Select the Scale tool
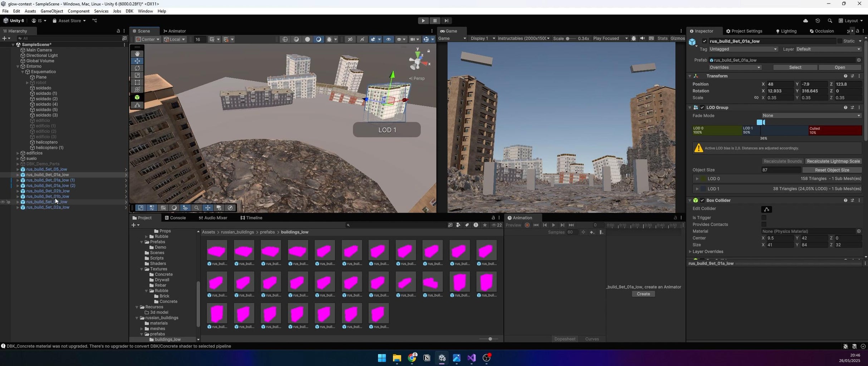The height and width of the screenshot is (366, 868). coord(137,75)
